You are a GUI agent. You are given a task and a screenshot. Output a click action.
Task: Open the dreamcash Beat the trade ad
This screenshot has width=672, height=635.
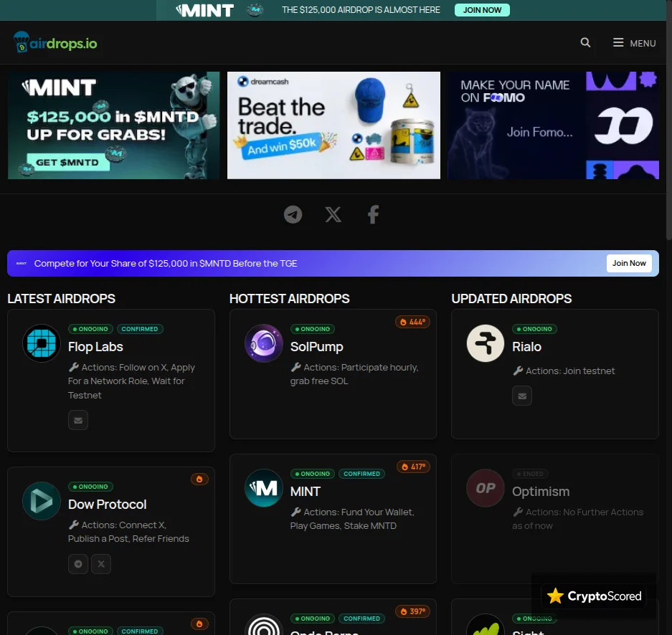pyautogui.click(x=333, y=125)
